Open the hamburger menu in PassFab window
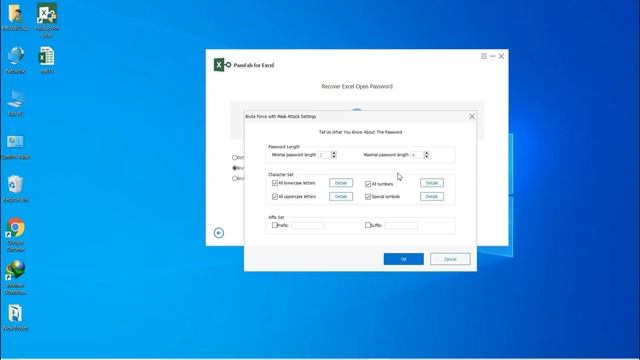The height and width of the screenshot is (360, 640). [484, 56]
